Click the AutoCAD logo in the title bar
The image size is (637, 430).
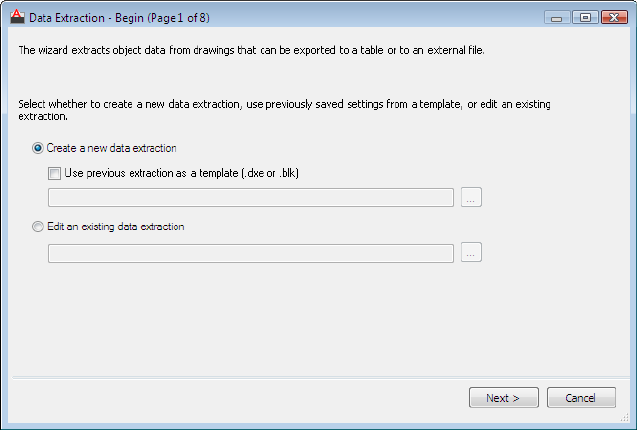(x=15, y=16)
